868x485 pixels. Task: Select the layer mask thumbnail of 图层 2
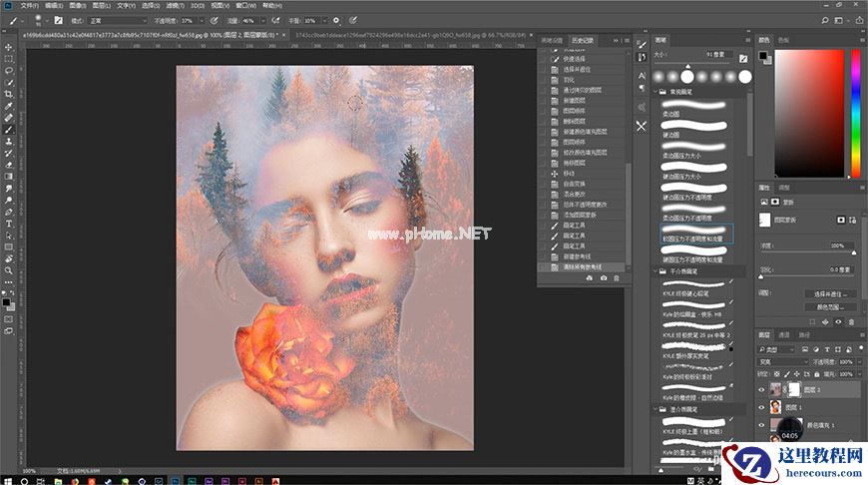click(x=794, y=390)
